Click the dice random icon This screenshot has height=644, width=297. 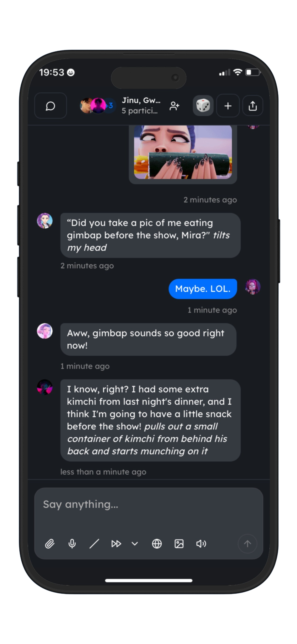pyautogui.click(x=203, y=106)
